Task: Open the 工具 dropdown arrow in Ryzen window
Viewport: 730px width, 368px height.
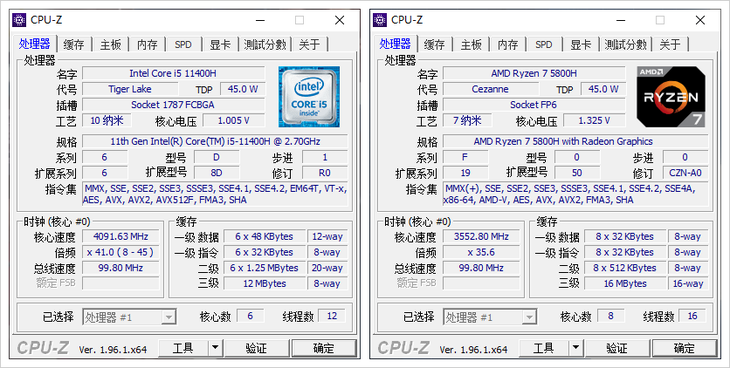Action: coord(575,348)
